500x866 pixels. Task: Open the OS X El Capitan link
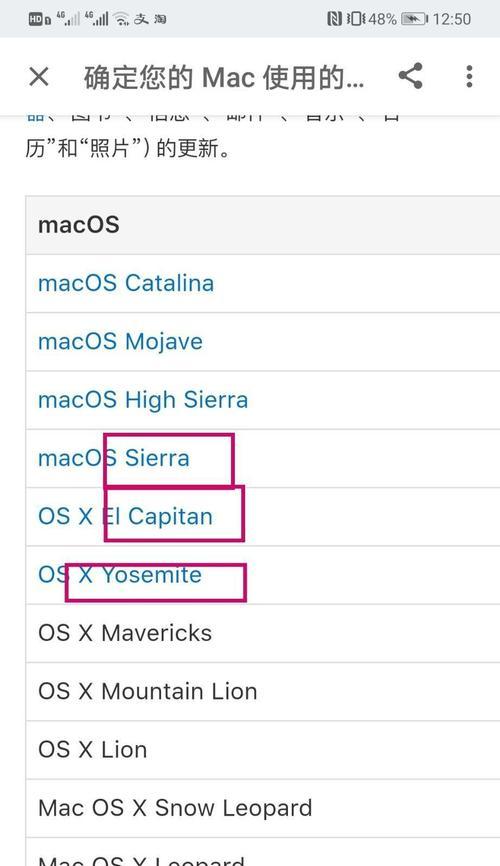[x=125, y=517]
